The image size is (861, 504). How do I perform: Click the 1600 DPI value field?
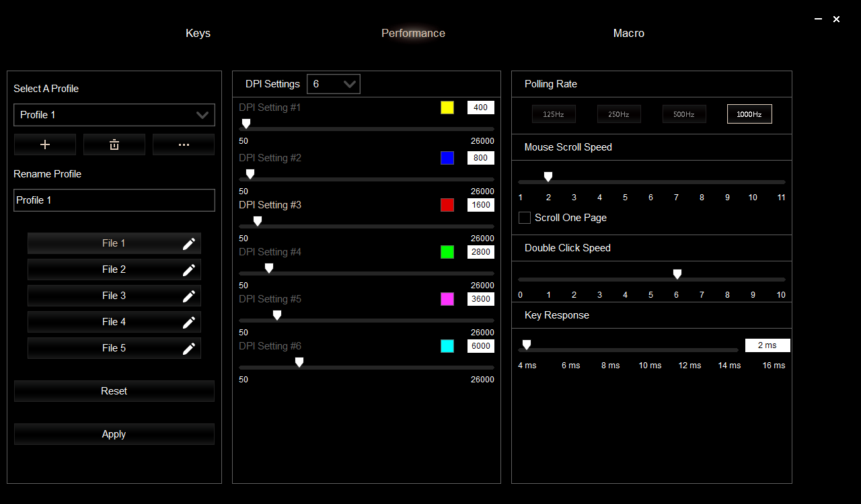(481, 205)
